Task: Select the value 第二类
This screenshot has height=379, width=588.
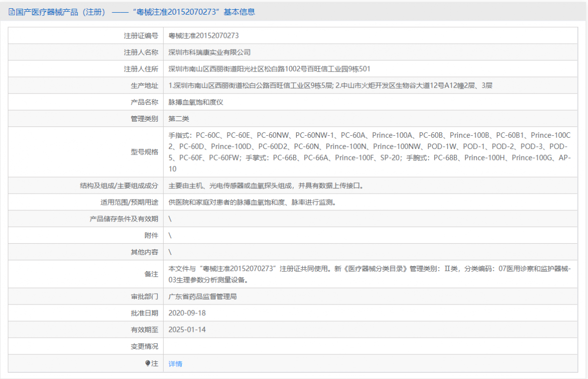Action: click(179, 119)
